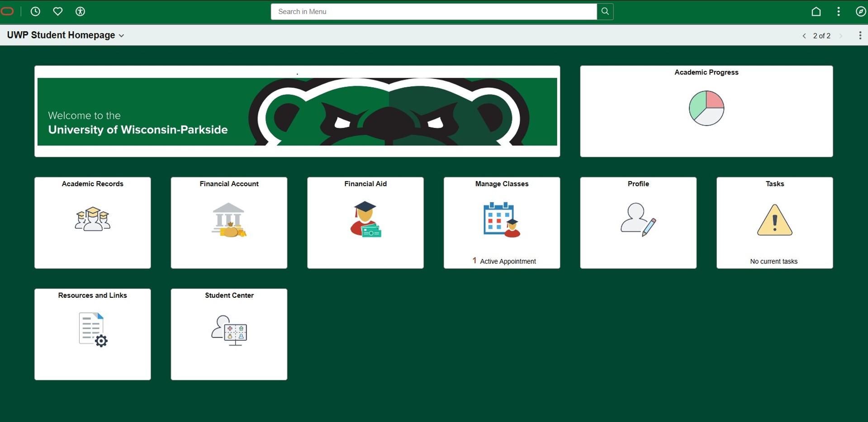Screen dimensions: 868x422
Task: Go to Home using the house icon
Action: coord(816,12)
